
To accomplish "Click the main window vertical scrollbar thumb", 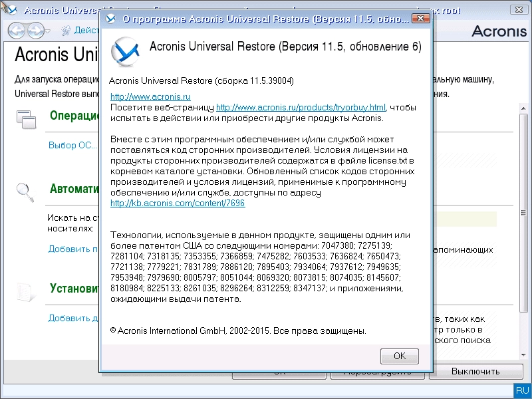I will [x=523, y=213].
